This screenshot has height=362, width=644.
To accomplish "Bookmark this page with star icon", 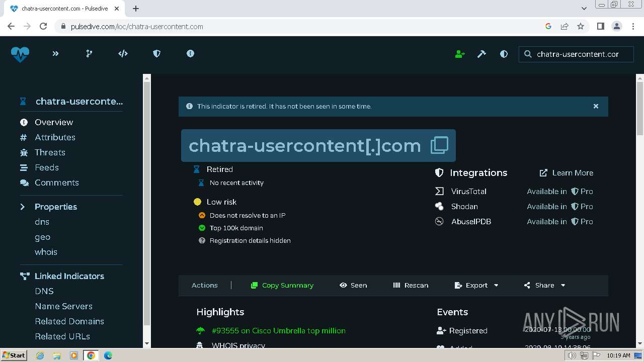I will [x=581, y=26].
